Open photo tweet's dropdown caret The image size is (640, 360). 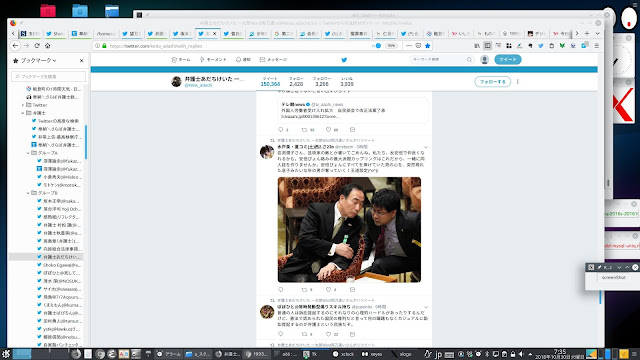pos(426,147)
